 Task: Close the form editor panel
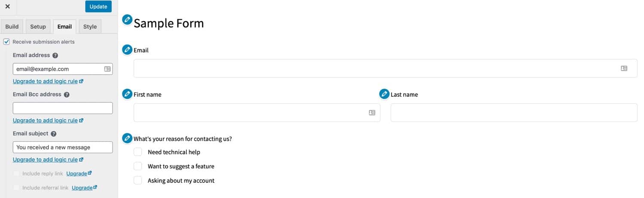pos(7,6)
